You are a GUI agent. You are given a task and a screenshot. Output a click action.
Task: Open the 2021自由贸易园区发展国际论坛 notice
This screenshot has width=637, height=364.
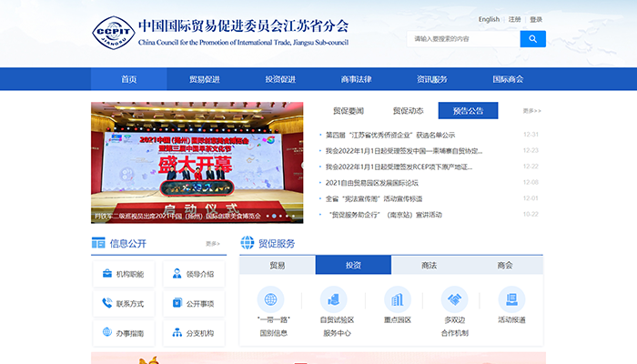tap(372, 183)
